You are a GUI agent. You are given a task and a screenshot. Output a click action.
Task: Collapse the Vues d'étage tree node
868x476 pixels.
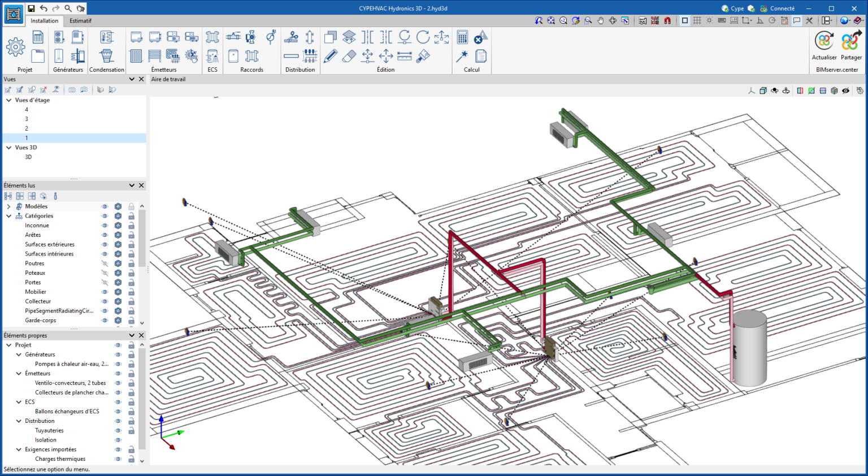pos(9,100)
